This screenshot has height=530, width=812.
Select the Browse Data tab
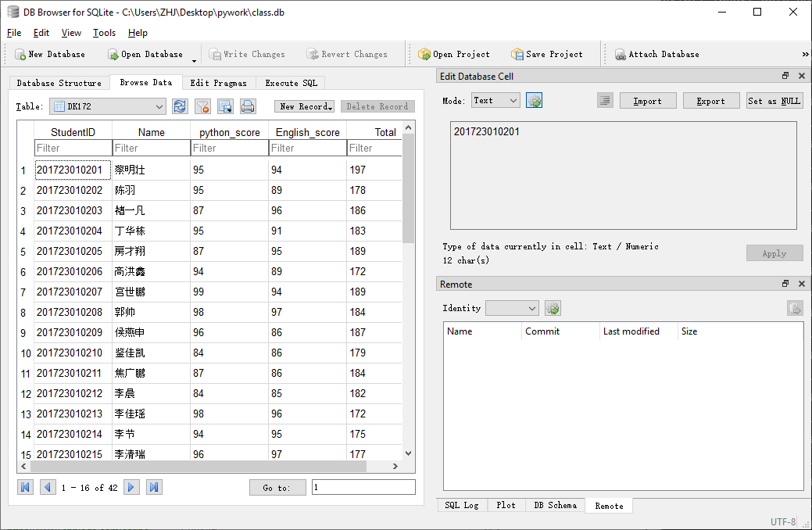(145, 82)
